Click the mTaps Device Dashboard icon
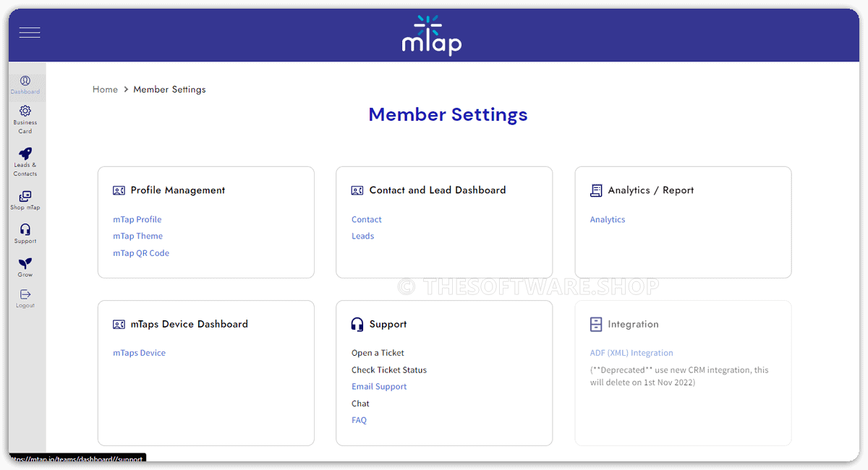The height and width of the screenshot is (470, 868). coord(119,325)
